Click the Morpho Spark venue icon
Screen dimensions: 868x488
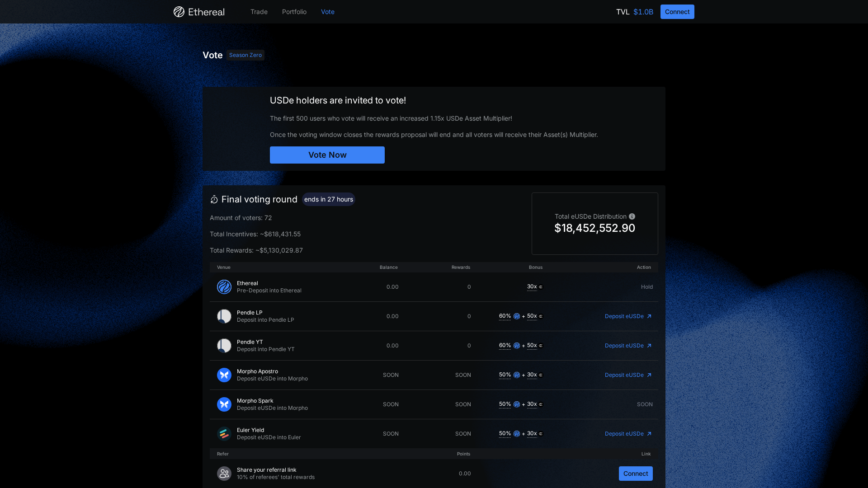pos(224,404)
